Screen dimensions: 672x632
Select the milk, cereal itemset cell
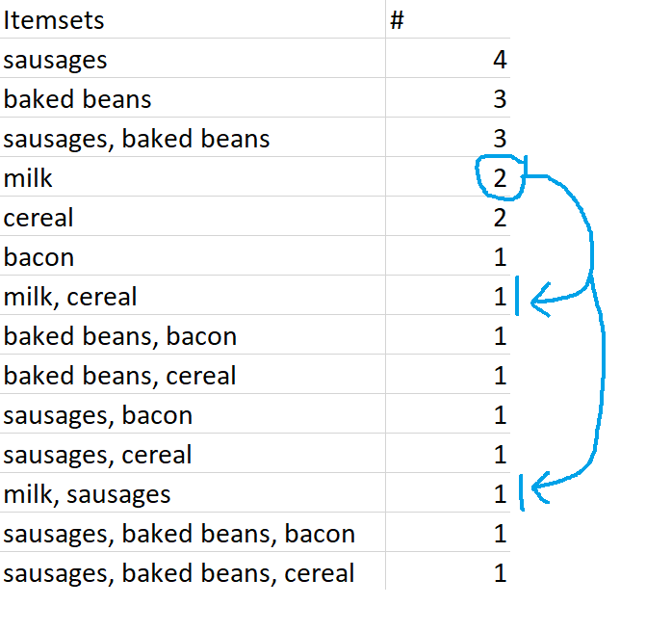point(193,295)
